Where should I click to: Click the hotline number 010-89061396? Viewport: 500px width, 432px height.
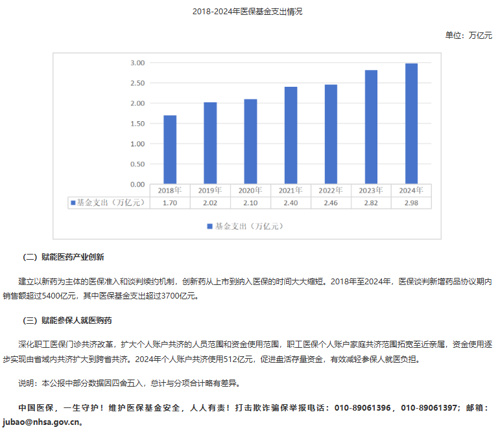tap(362, 408)
